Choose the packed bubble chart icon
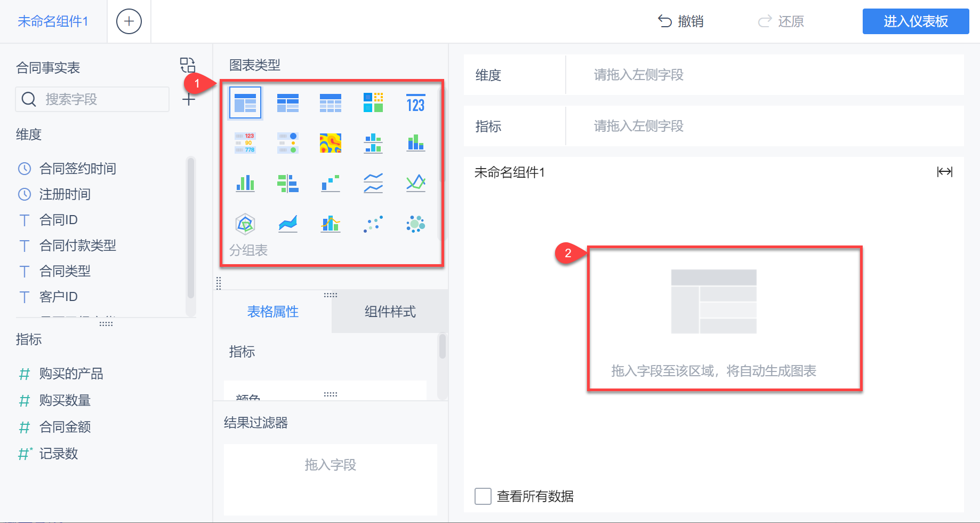Viewport: 980px width, 523px height. pos(416,224)
